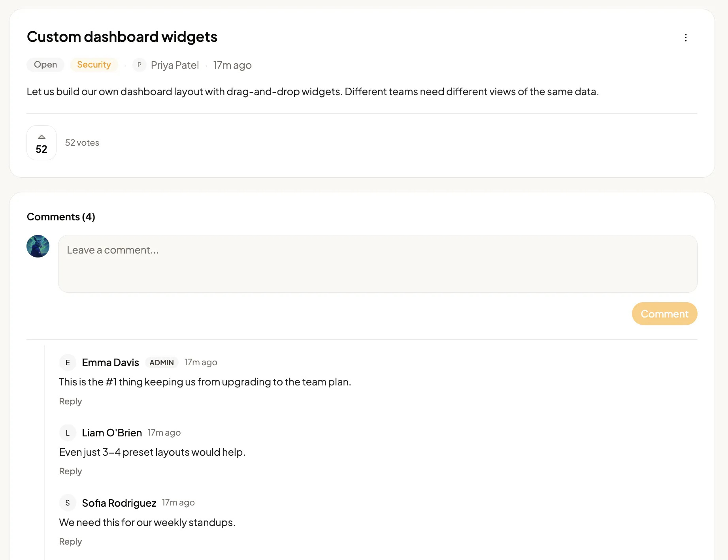Click the ADMIN badge next to Emma

click(x=162, y=363)
